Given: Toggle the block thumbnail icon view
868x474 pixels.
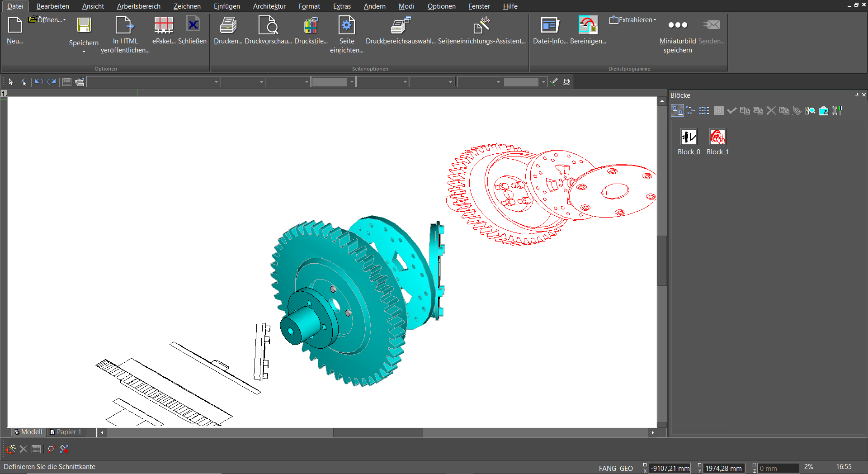Looking at the screenshot, I should [677, 111].
